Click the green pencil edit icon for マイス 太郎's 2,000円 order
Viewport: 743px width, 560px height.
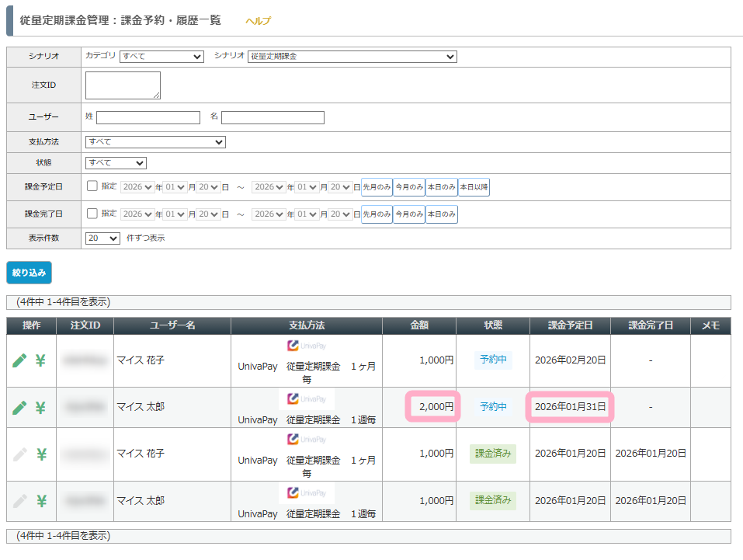click(x=19, y=407)
